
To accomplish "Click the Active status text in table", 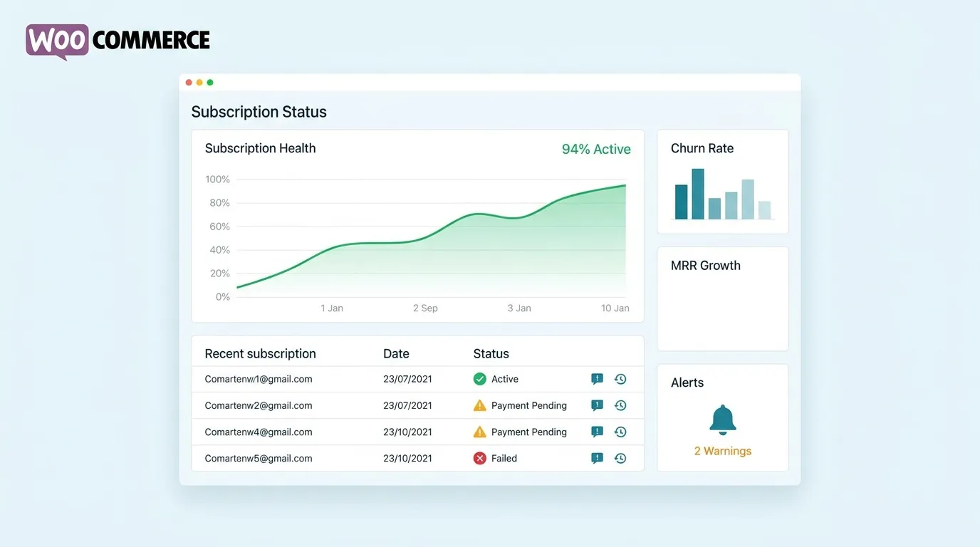I will (505, 379).
